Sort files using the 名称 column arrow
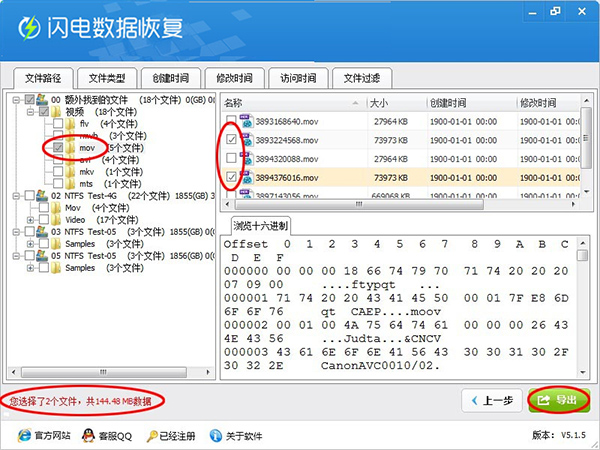This screenshot has width=600, height=450. point(355,103)
